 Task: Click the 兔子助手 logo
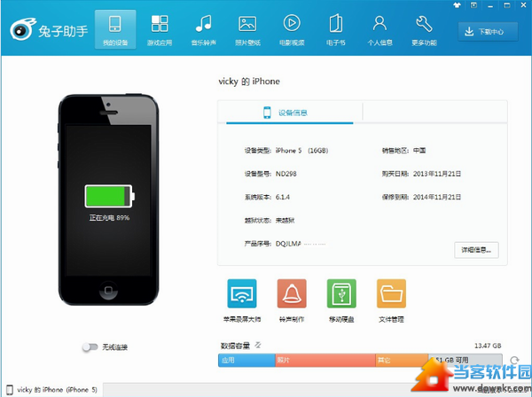pyautogui.click(x=49, y=30)
